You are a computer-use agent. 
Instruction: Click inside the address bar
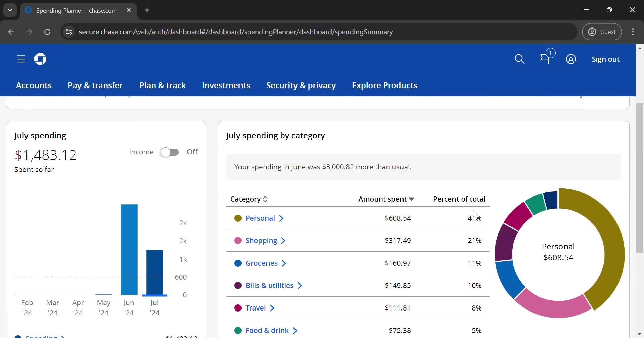point(235,32)
